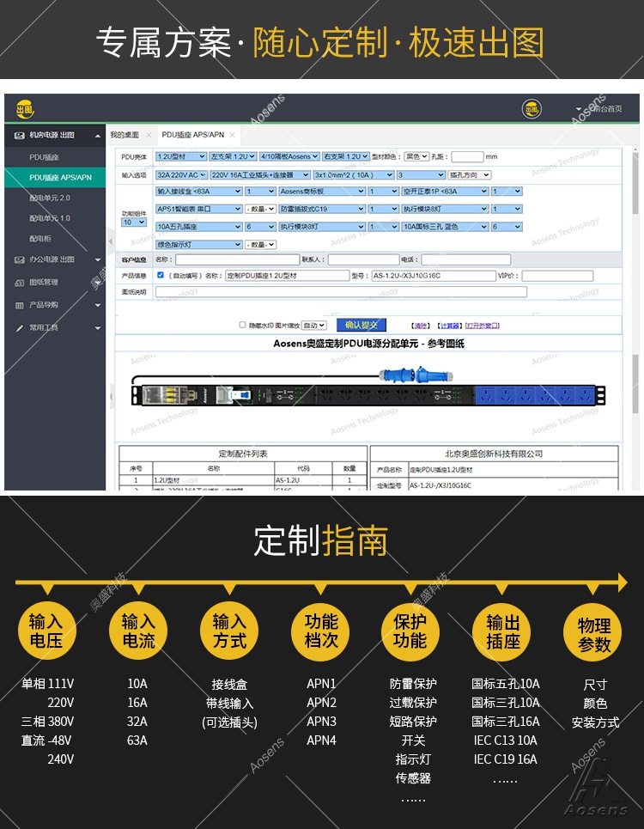
Task: Click the 型号 field showing AS-1.2U-/X3J10G16C
Action: coord(434,276)
